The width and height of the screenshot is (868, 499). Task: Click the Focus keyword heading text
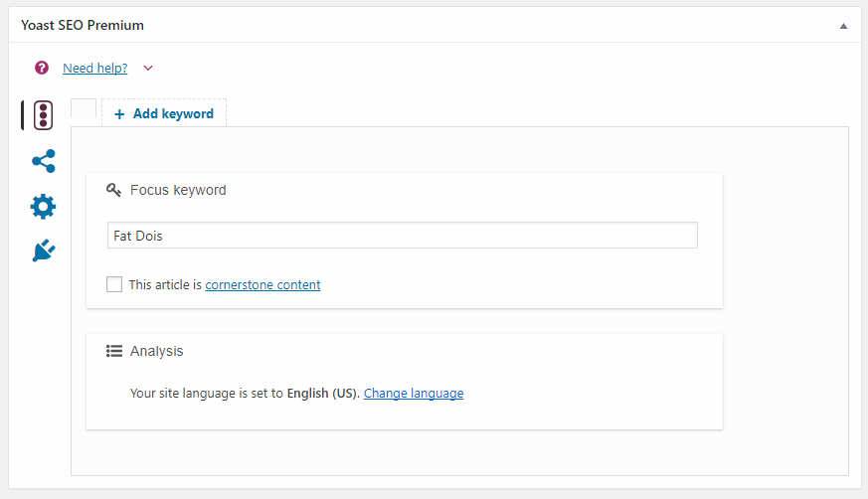click(178, 190)
